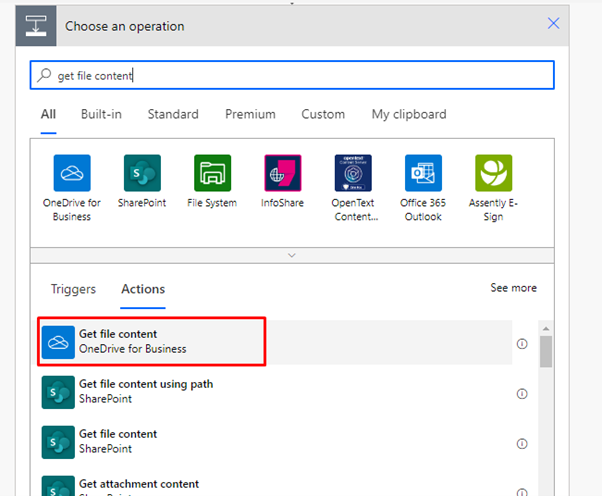Switch to the Built-in tab
This screenshot has width=602, height=496.
coord(101,114)
